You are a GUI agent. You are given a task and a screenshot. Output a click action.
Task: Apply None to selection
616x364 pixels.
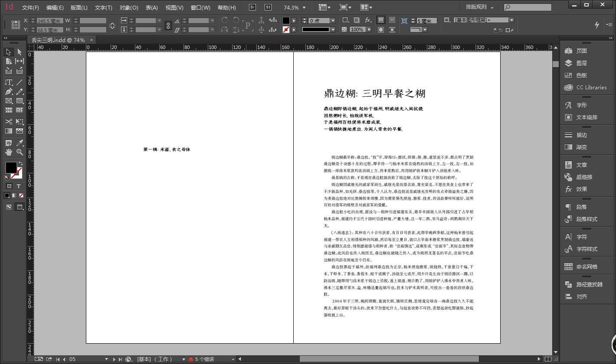click(x=21, y=196)
